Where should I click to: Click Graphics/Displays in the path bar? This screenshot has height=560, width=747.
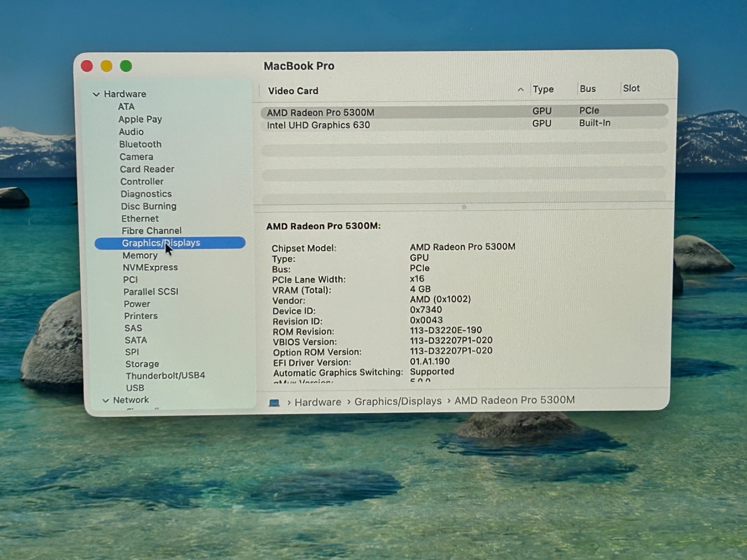pyautogui.click(x=398, y=401)
